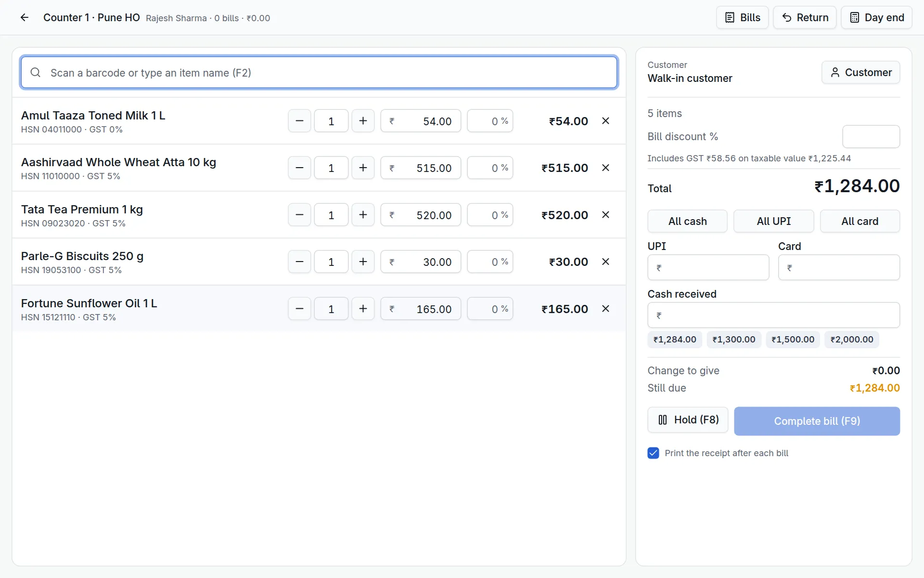924x578 pixels.
Task: Select the ₹1,284.00 quick cash chip
Action: tap(675, 340)
